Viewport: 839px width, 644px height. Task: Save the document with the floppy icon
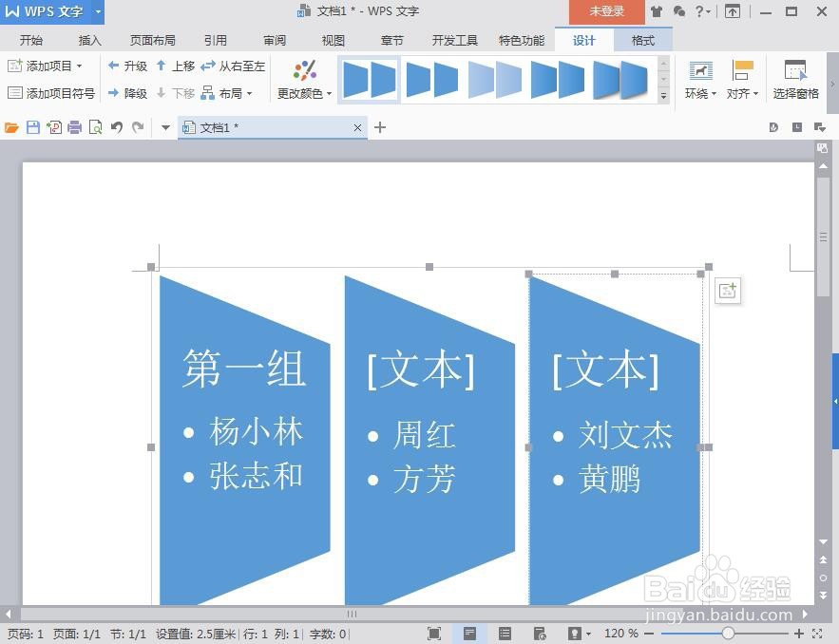point(32,127)
